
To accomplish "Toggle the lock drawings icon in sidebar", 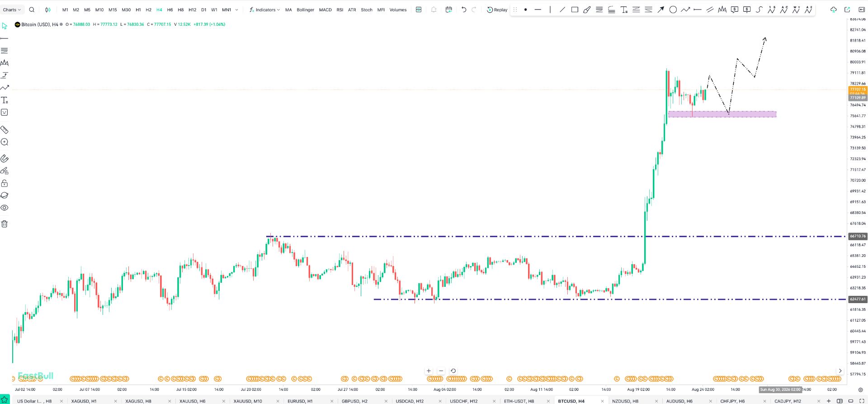I will [x=5, y=183].
